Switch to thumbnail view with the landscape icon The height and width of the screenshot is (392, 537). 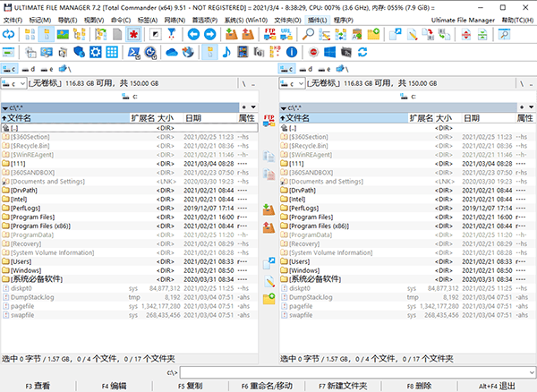point(63,34)
